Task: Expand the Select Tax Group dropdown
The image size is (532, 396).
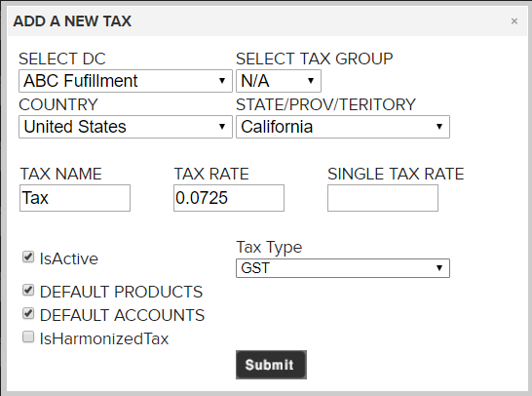Action: coord(279,81)
